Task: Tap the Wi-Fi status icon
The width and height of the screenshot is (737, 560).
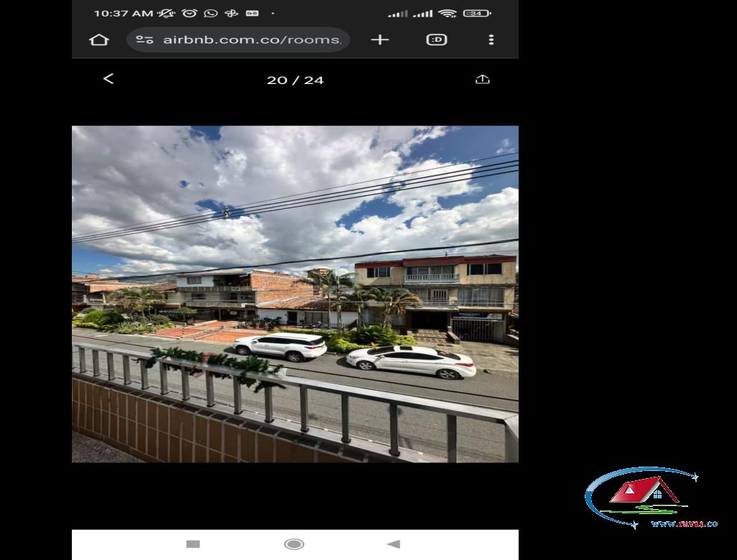Action: [448, 13]
